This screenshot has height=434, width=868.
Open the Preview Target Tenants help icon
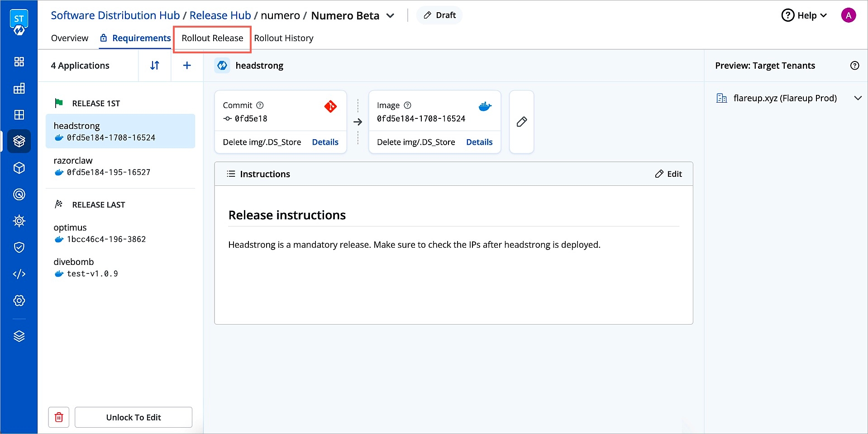(854, 66)
